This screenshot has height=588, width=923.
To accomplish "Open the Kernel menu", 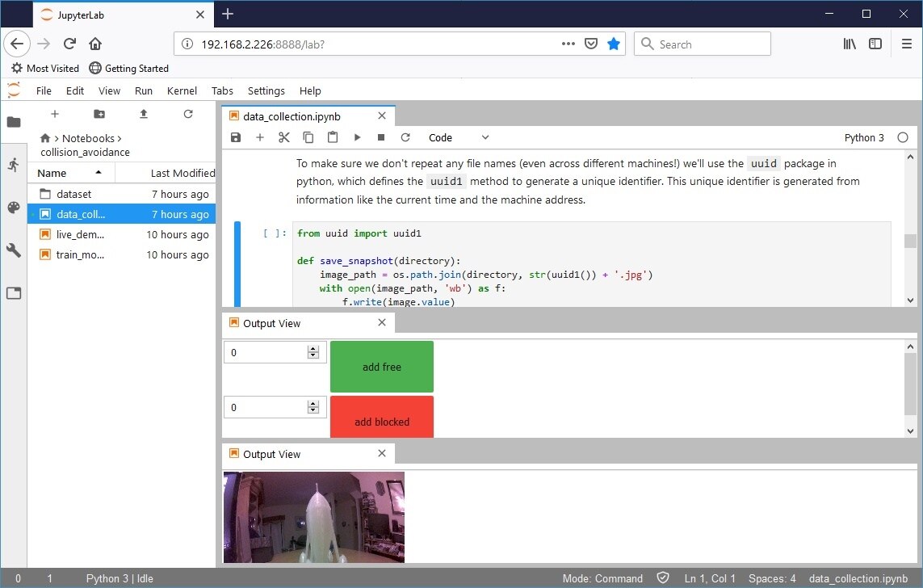I will tap(182, 91).
